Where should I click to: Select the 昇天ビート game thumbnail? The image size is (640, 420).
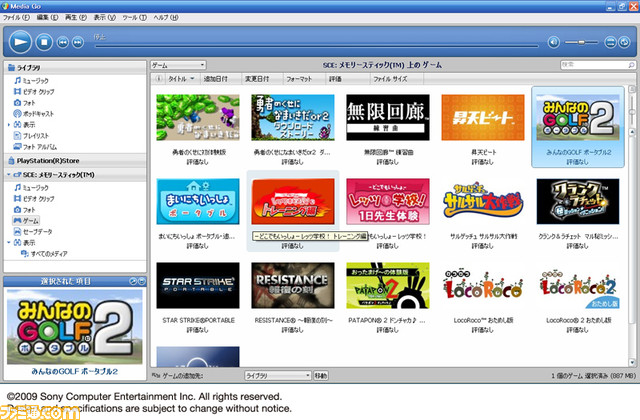click(483, 118)
